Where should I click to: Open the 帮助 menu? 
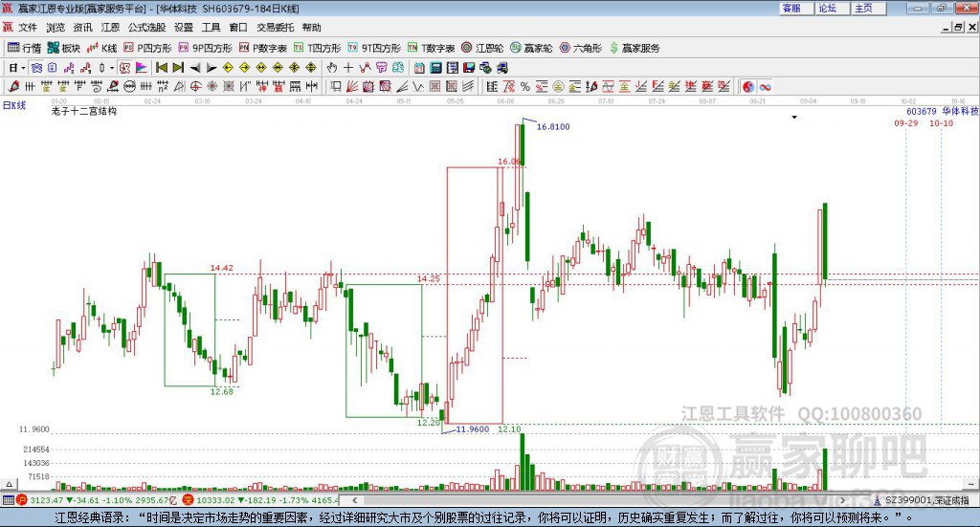click(x=311, y=28)
